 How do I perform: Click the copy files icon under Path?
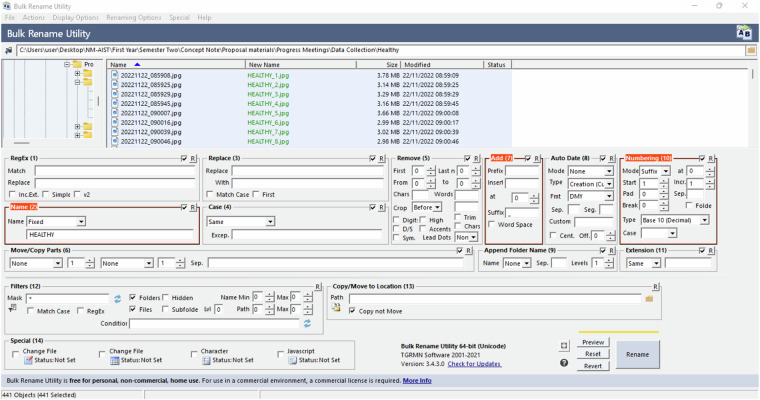coord(336,308)
